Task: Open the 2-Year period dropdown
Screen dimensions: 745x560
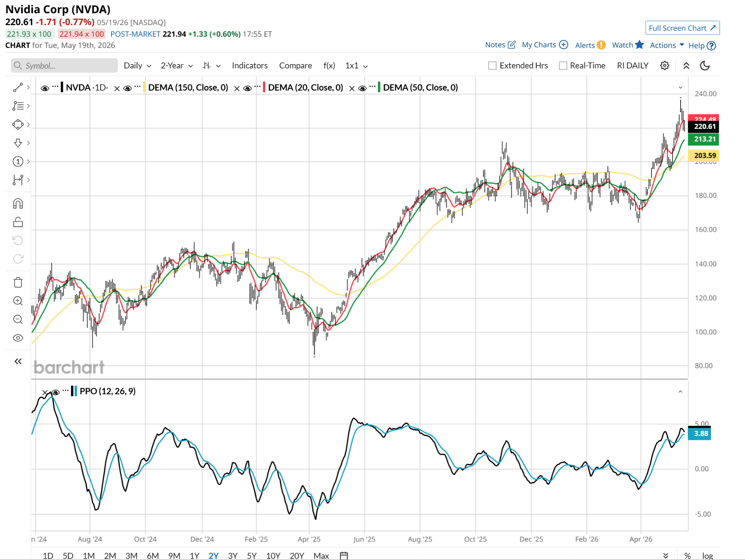Action: click(x=177, y=65)
